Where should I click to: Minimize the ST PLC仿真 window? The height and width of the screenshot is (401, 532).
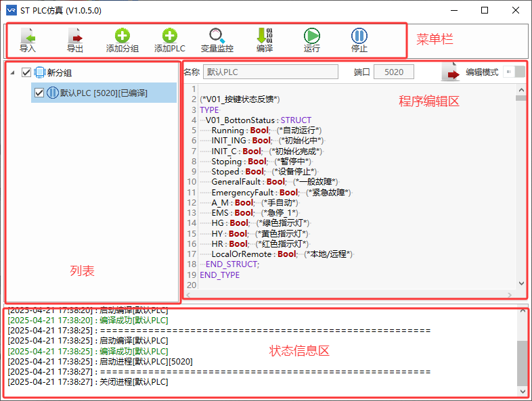454,11
